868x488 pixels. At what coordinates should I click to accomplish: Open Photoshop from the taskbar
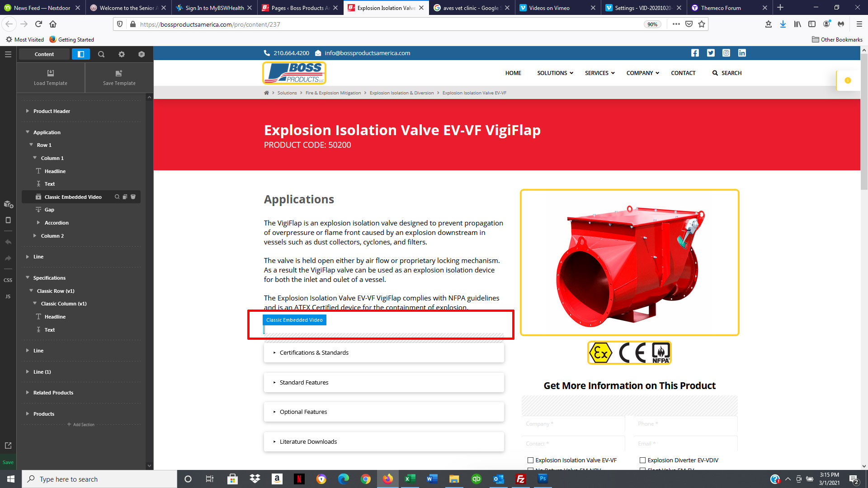coord(542,479)
